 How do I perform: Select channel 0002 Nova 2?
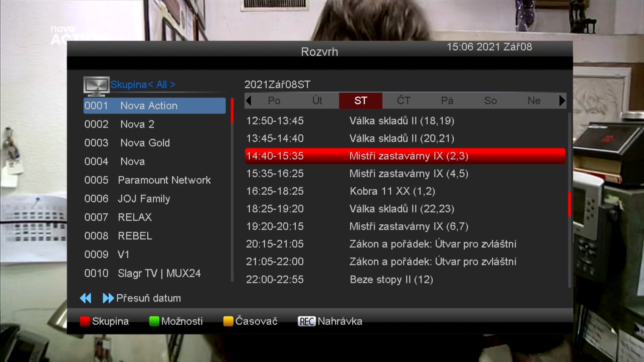pos(155,124)
